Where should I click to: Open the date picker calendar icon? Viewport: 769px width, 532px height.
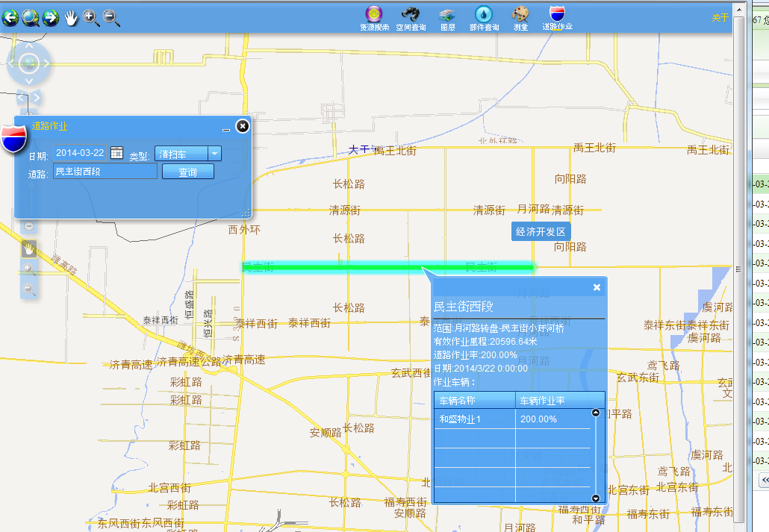tap(116, 153)
